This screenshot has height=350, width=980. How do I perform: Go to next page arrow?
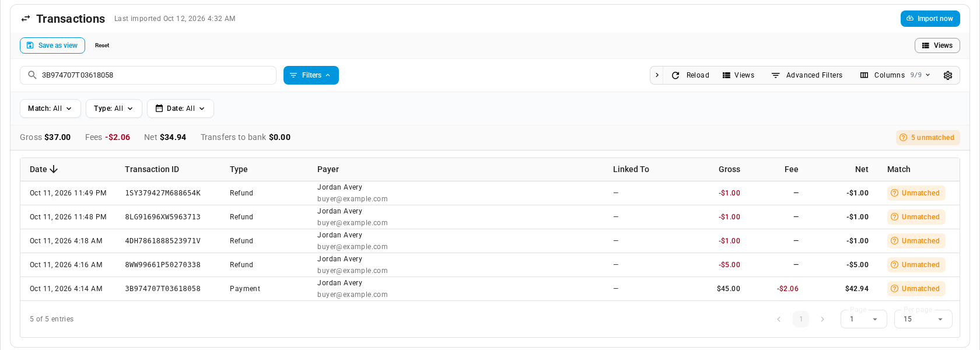coord(822,319)
